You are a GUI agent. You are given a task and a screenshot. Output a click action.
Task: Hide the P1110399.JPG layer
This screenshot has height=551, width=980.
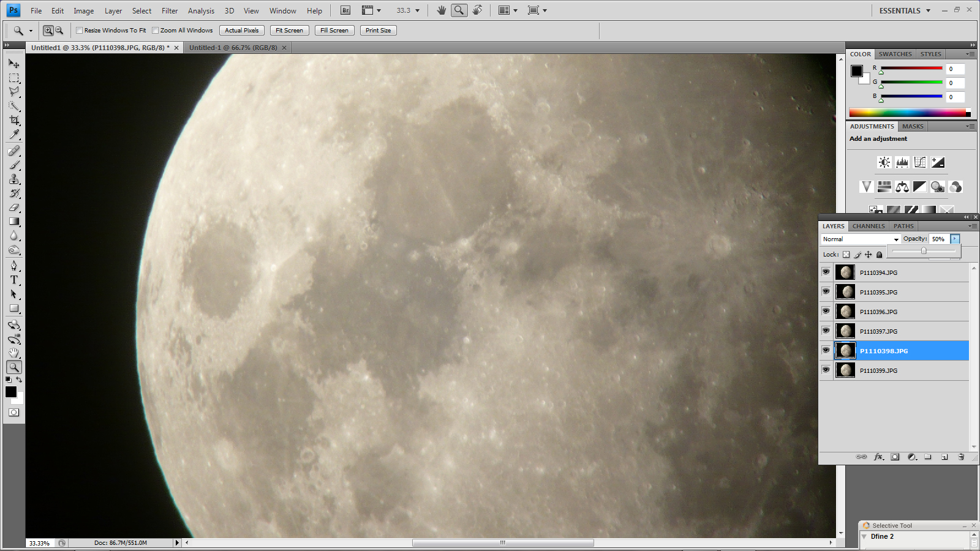pyautogui.click(x=826, y=370)
